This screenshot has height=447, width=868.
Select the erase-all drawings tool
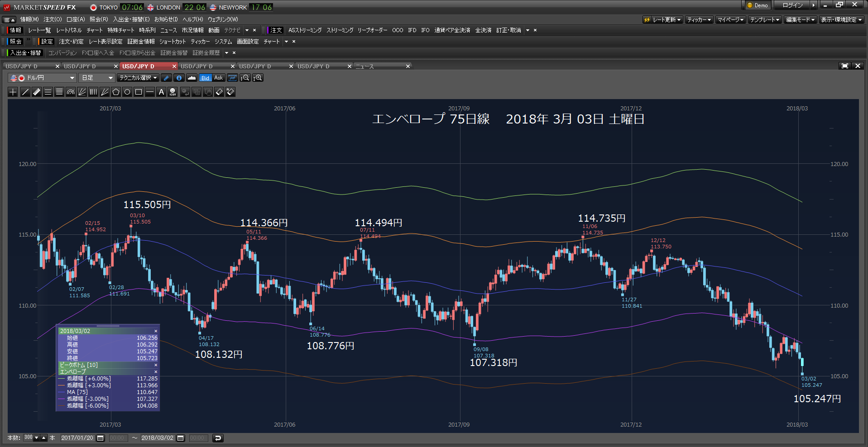click(230, 92)
